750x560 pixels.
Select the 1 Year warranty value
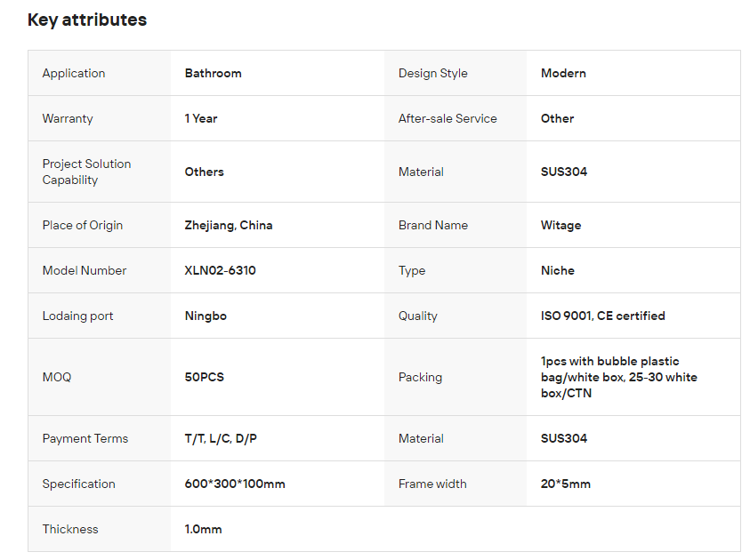201,118
